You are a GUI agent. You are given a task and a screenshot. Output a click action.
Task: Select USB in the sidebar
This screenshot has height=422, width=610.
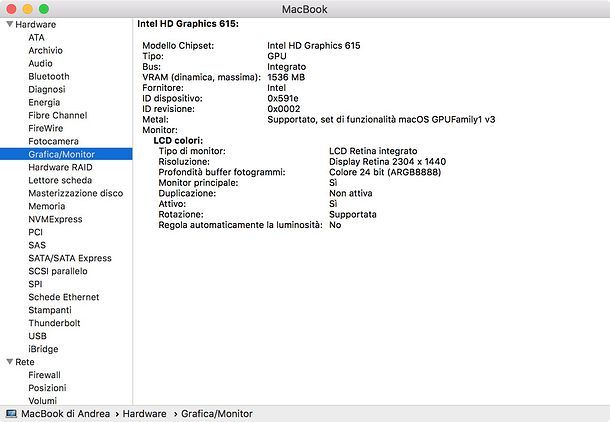tap(37, 336)
